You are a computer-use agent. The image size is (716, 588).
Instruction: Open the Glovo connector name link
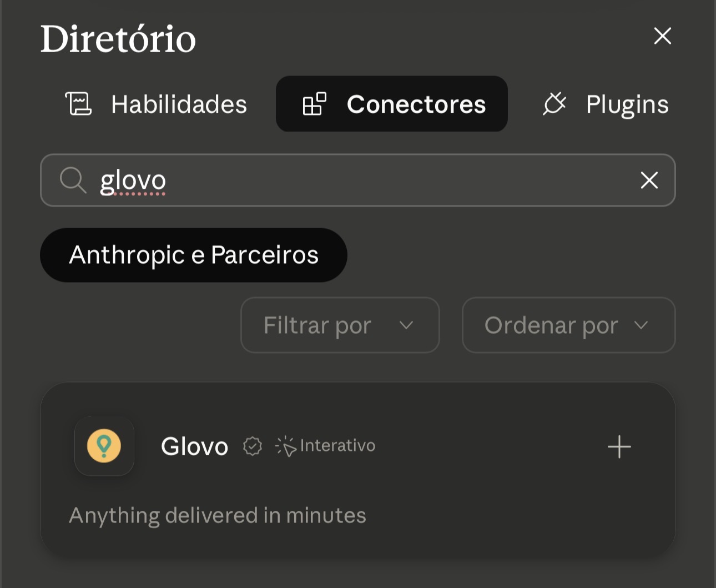tap(194, 446)
